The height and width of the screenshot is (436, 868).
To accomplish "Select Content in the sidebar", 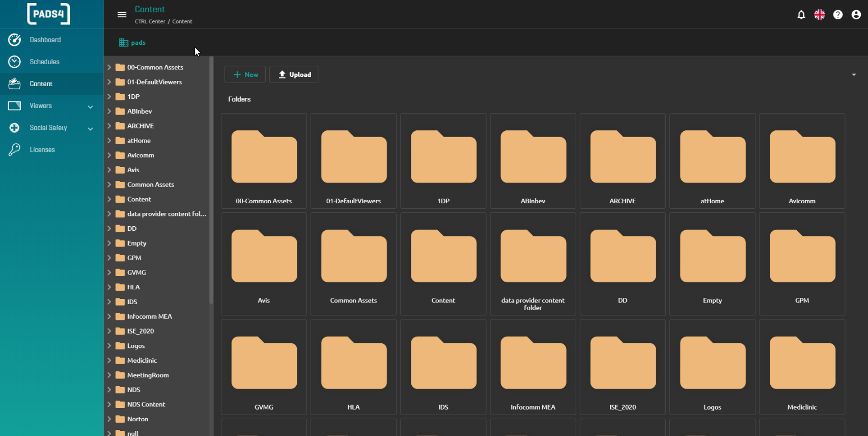I will click(52, 84).
